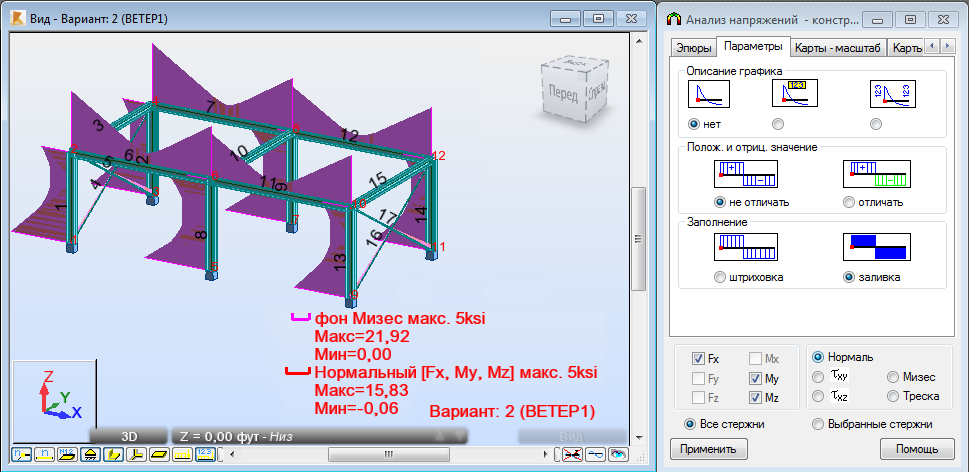Open the 'Параметры' tab
Screen dimensions: 969x472
pos(753,46)
